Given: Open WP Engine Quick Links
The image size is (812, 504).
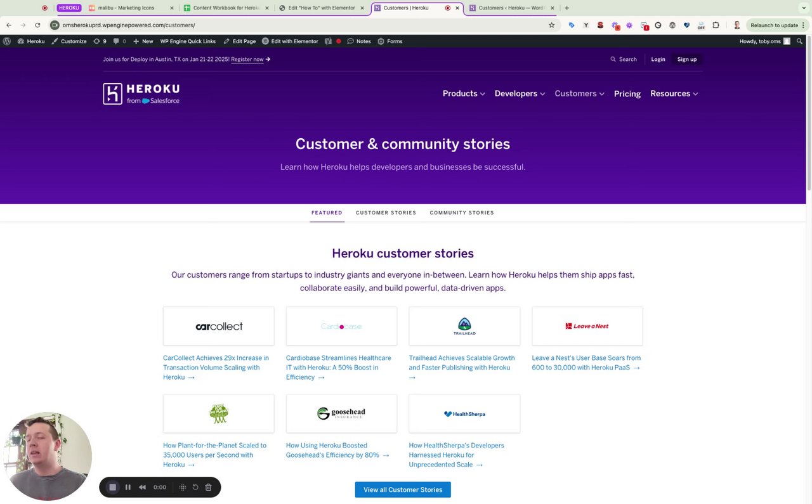Looking at the screenshot, I should pyautogui.click(x=188, y=41).
